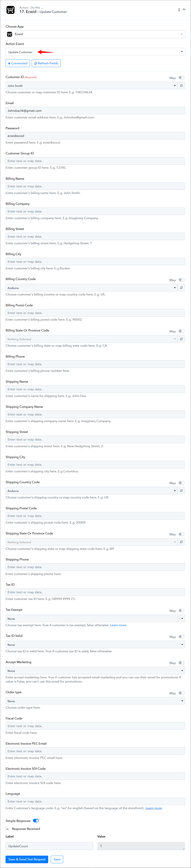This screenshot has height=868, width=191.
Task: Click the Shipping Street field
Action: pos(95,439)
